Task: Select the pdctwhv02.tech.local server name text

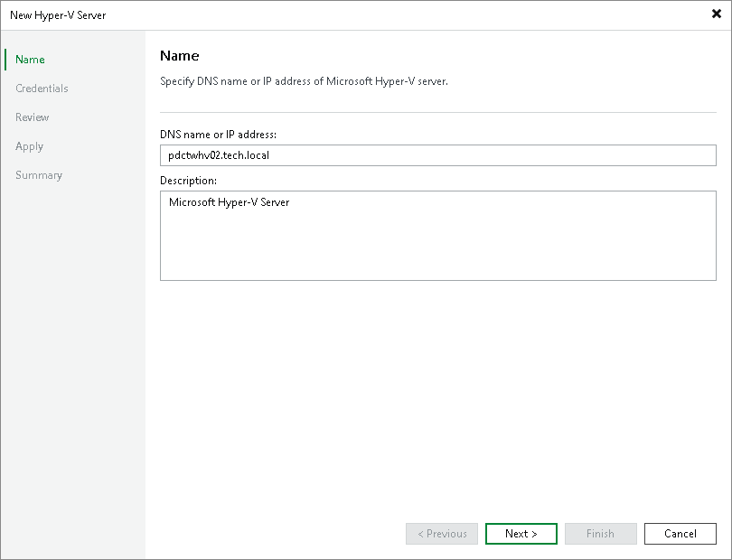Action: click(220, 154)
